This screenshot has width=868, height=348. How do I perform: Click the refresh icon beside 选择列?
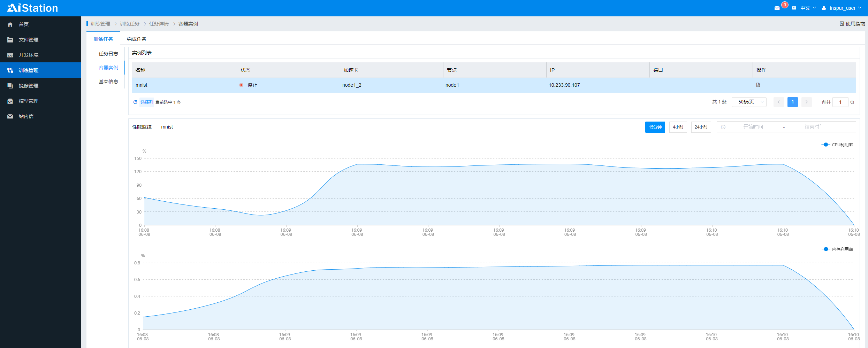pos(135,102)
